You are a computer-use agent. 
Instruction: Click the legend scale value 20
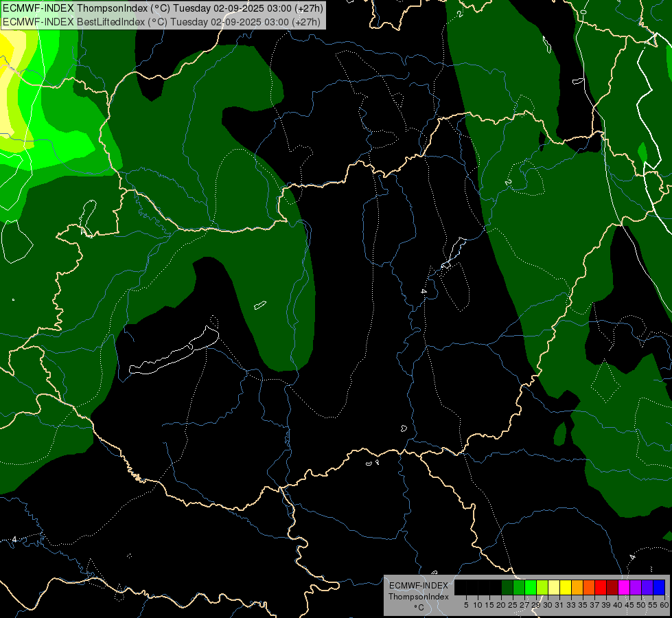501,605
